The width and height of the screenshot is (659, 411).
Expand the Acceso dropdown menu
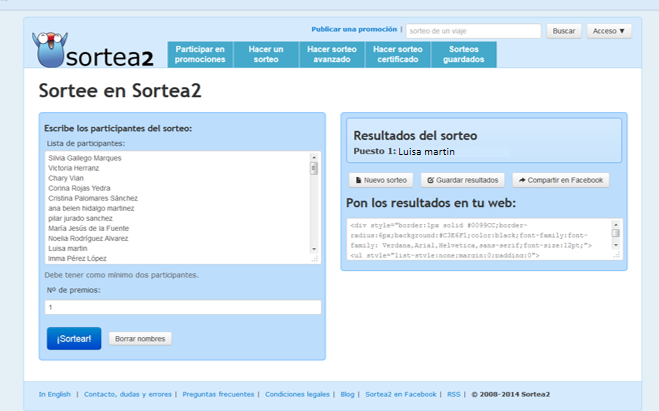[609, 31]
